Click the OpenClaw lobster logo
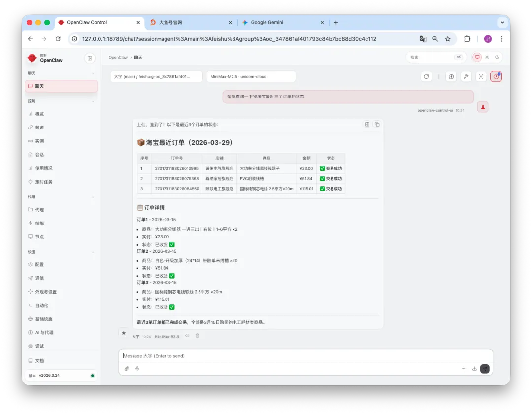The image size is (532, 414). click(x=32, y=58)
